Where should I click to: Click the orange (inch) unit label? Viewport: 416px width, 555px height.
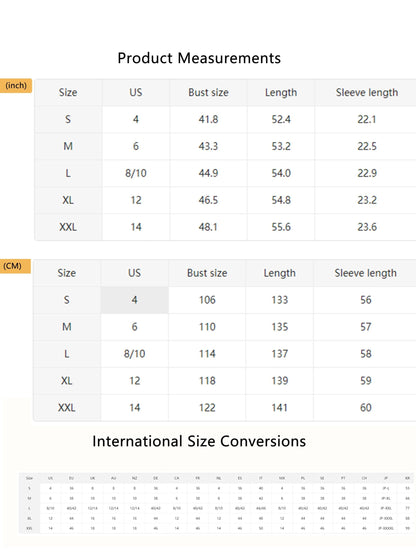pos(16,86)
